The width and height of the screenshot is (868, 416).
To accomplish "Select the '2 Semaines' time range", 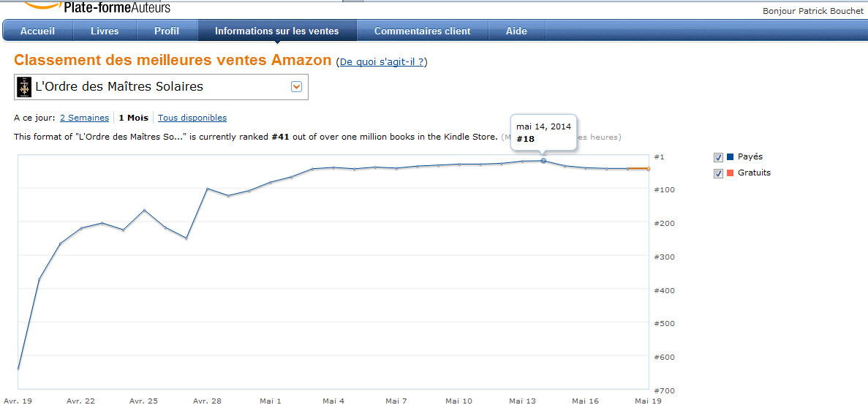I will tap(84, 118).
